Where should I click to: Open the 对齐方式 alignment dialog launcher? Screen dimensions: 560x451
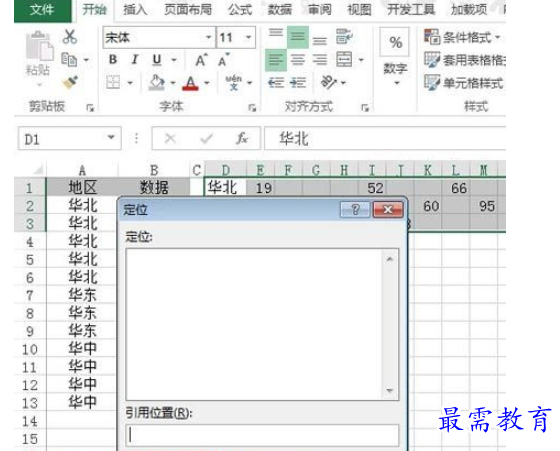[x=365, y=107]
